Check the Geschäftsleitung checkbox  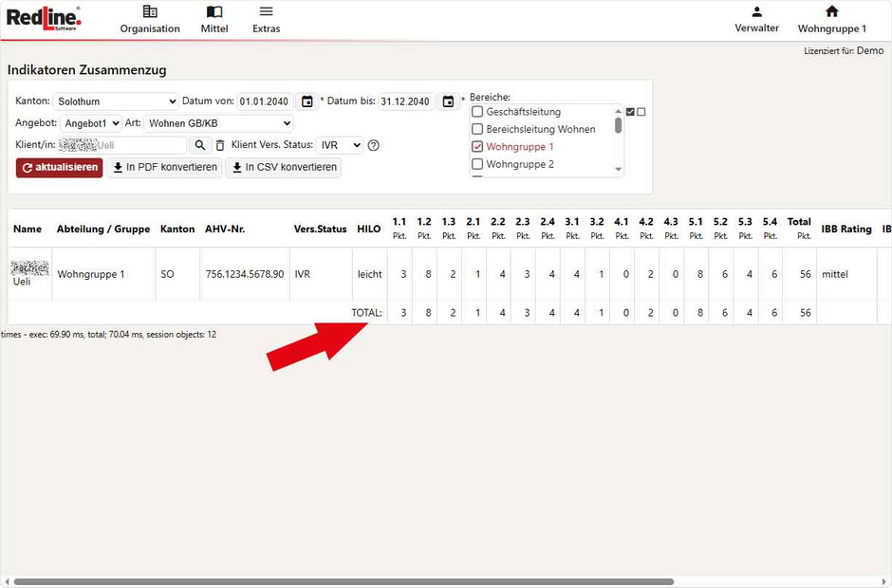point(478,112)
